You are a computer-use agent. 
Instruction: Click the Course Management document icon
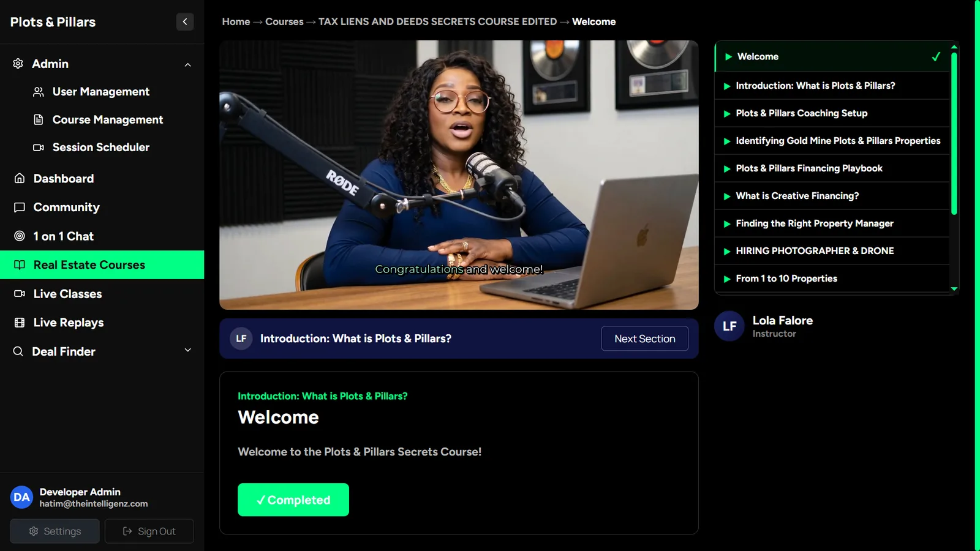tap(39, 119)
